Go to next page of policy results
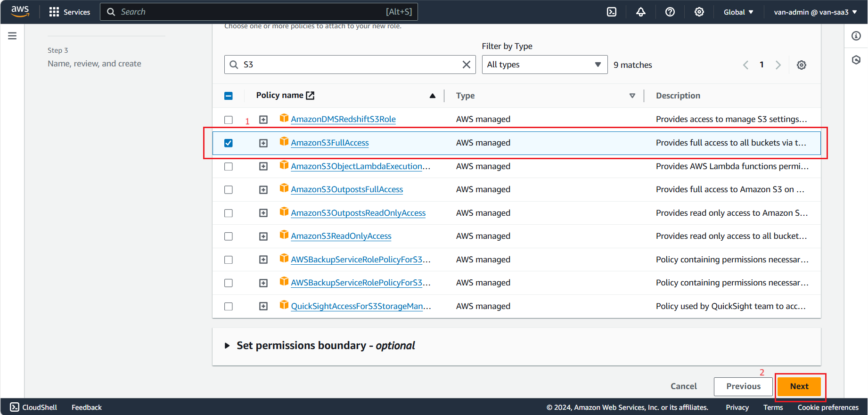868x415 pixels. (778, 65)
